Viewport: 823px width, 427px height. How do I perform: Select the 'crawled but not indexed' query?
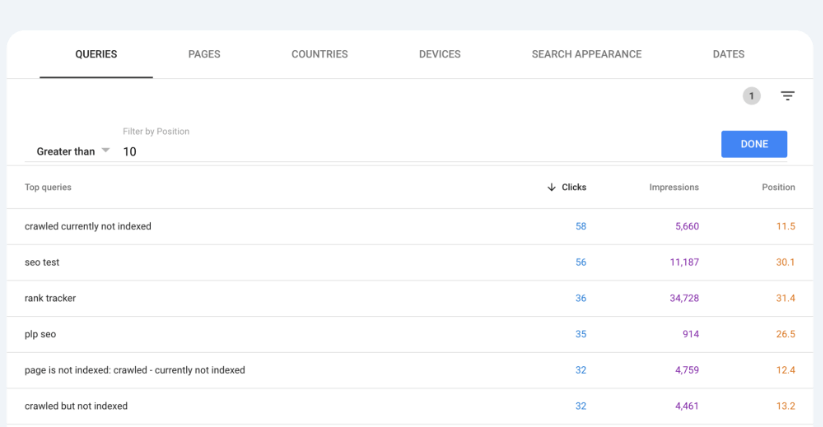76,406
